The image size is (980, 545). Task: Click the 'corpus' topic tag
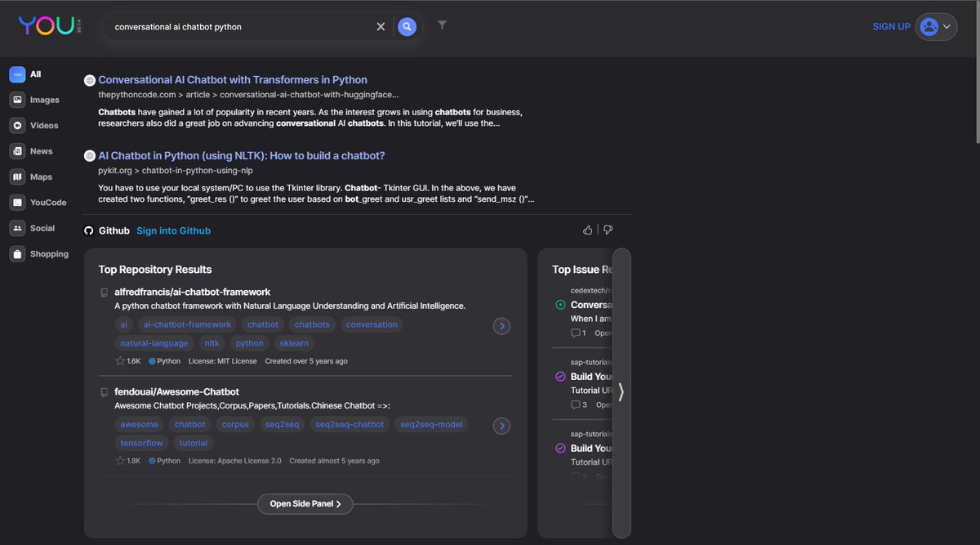(235, 425)
